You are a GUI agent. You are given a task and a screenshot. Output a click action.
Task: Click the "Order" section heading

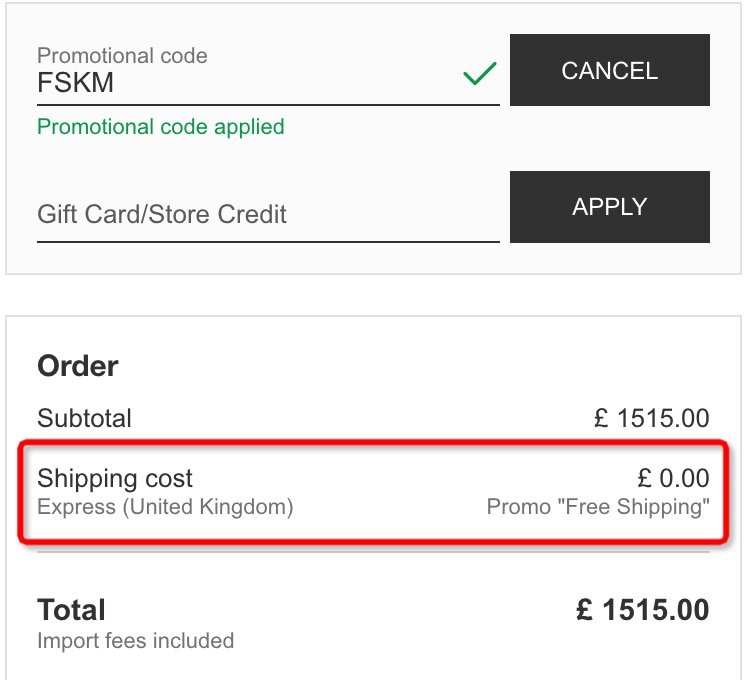pyautogui.click(x=78, y=366)
